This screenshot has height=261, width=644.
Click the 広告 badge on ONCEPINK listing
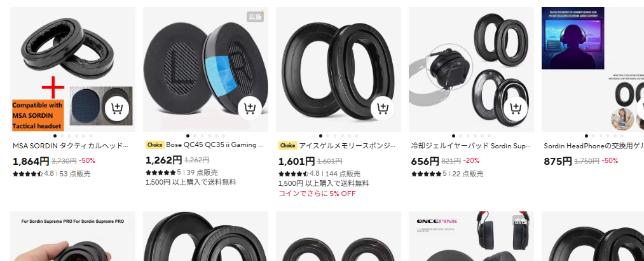click(x=521, y=221)
